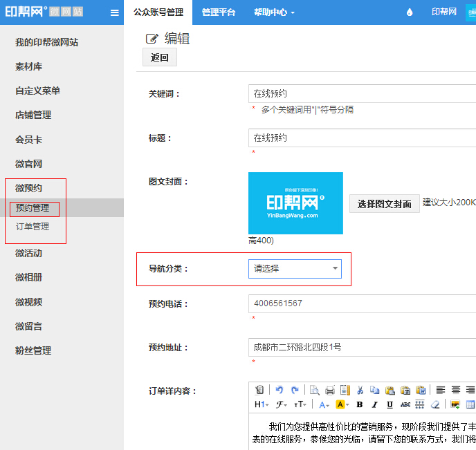Image resolution: width=476 pixels, height=450 pixels.
Task: Apply italic formatting in the editor
Action: tap(374, 404)
